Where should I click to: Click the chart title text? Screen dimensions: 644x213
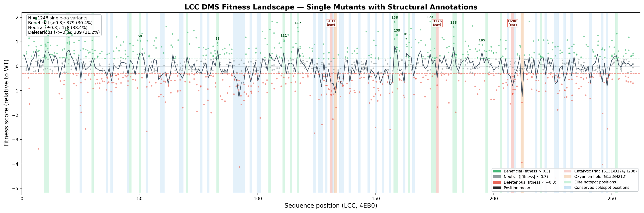331,7
